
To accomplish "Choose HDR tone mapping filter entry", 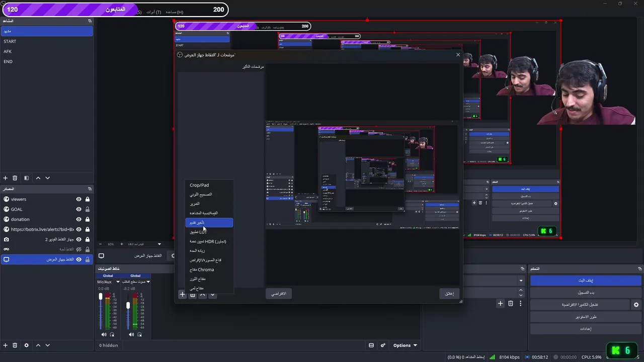I will [x=209, y=241].
